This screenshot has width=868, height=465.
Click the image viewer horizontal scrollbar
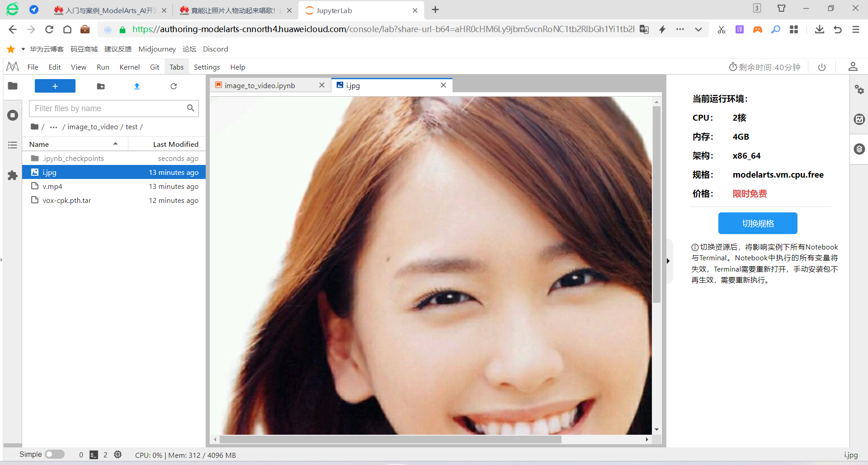pos(390,439)
